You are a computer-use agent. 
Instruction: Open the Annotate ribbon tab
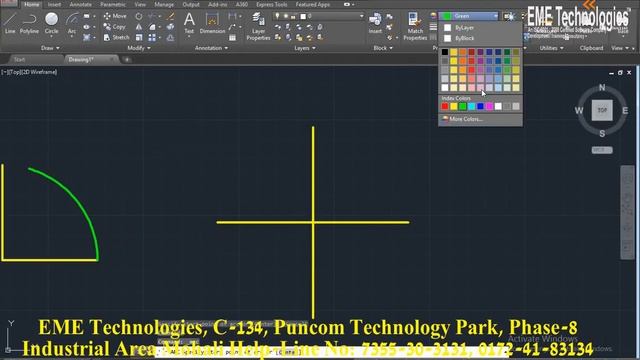80,4
